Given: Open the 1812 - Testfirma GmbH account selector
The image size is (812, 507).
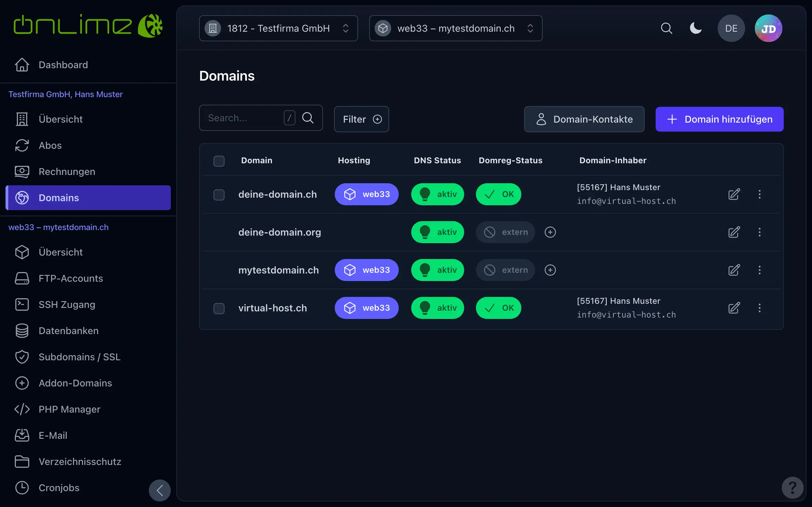Looking at the screenshot, I should 278,28.
